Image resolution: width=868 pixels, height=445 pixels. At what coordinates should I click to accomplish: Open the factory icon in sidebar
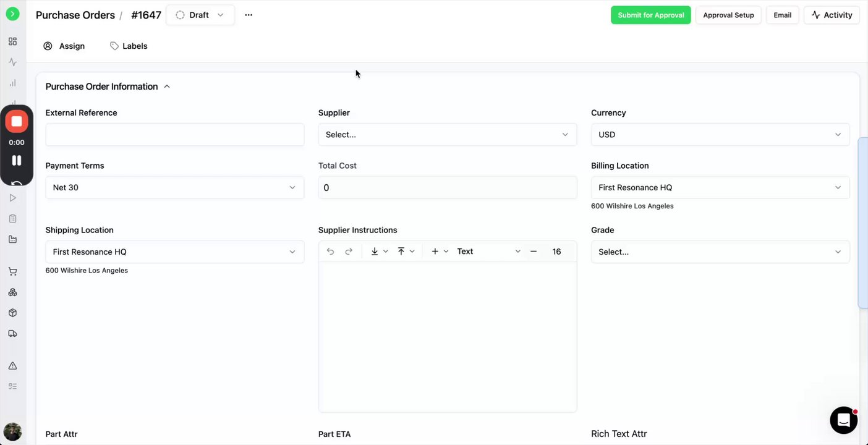pyautogui.click(x=12, y=239)
